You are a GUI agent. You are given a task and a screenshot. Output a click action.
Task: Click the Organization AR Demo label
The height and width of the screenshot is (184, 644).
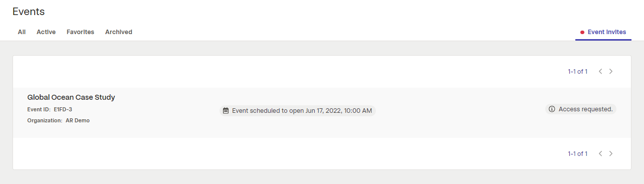pos(58,120)
